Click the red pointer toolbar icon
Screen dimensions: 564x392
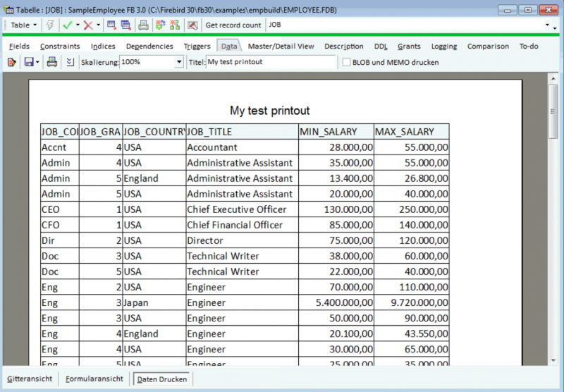click(192, 25)
